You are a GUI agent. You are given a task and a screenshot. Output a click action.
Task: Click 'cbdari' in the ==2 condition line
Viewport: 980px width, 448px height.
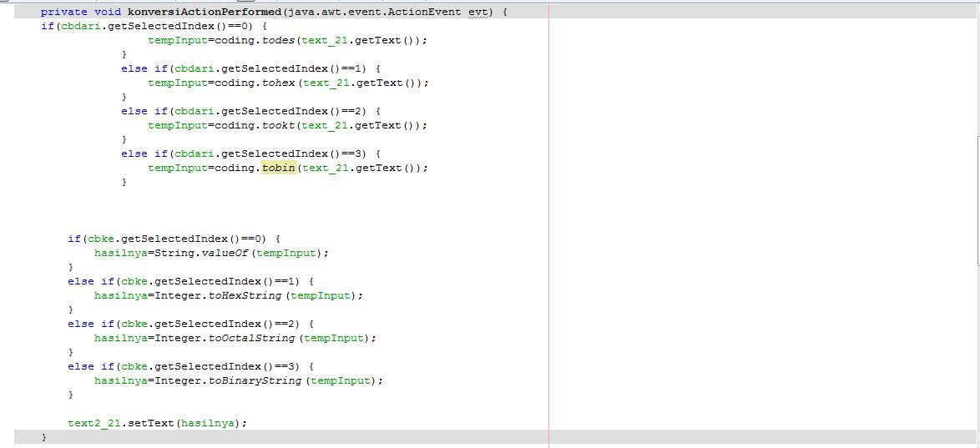195,111
